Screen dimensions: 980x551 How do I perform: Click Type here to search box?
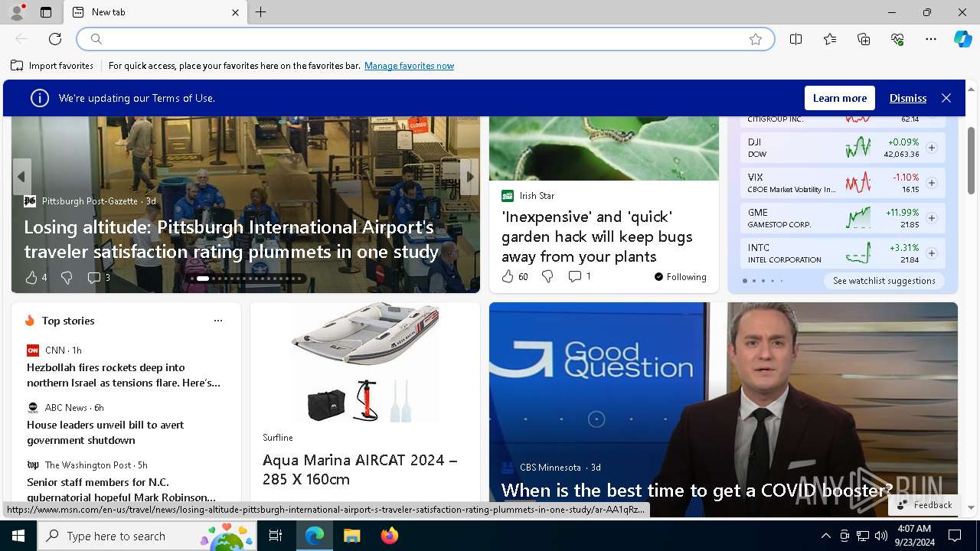[147, 536]
